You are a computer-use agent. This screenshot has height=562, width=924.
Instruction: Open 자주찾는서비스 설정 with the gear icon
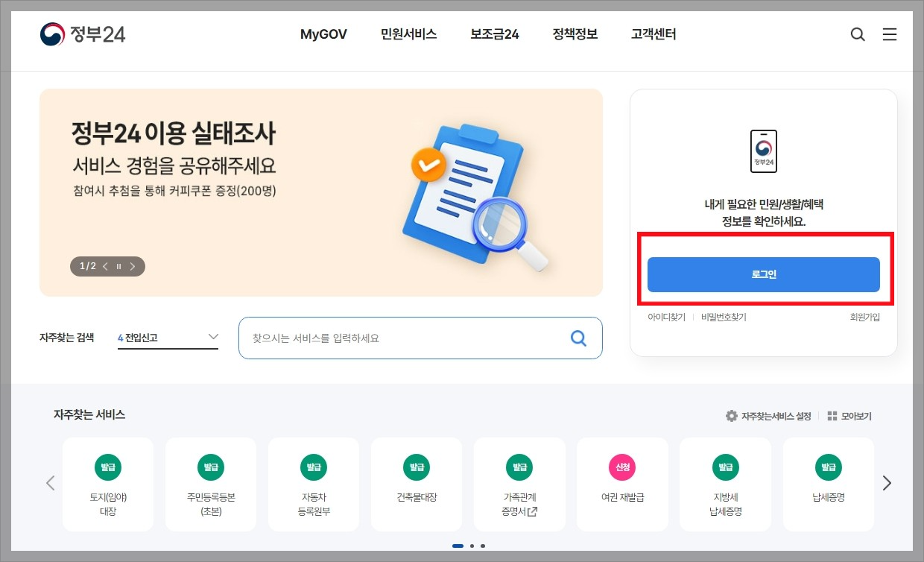768,416
